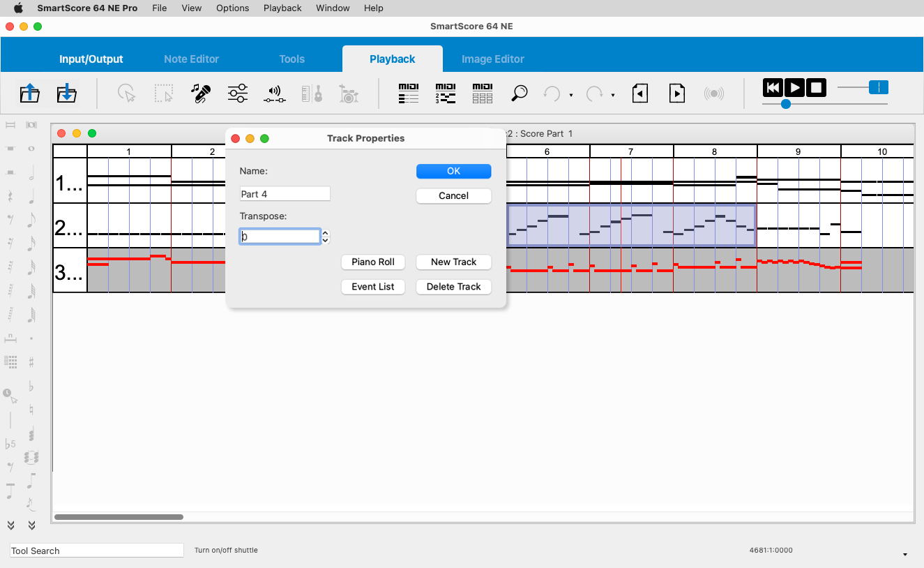Click the horizontal scrollbar in score window
Image resolution: width=924 pixels, height=568 pixels.
[119, 517]
